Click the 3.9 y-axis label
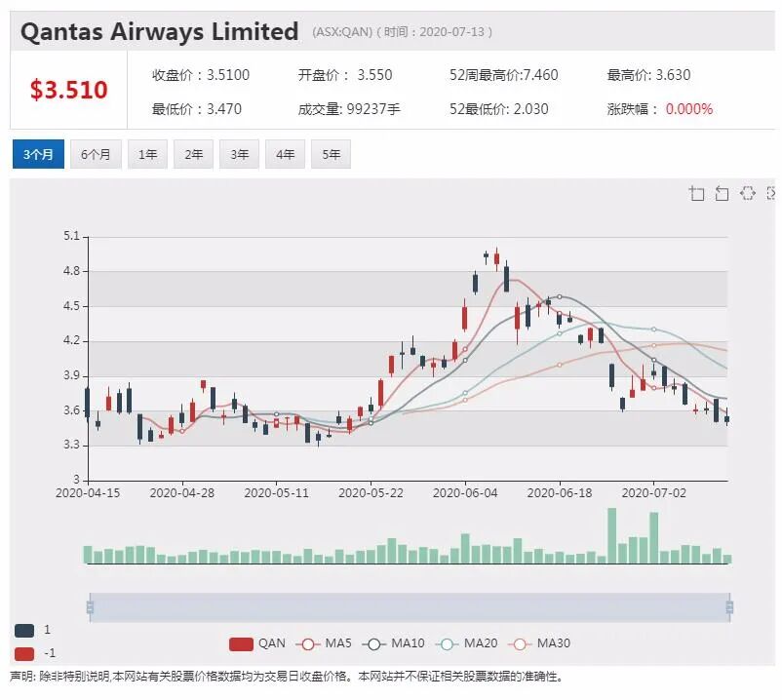 coord(71,375)
